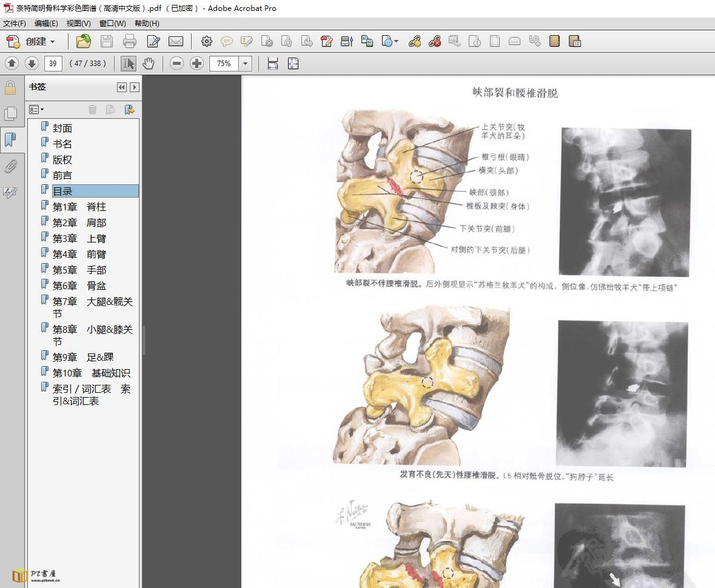Click the delete bookmark trash icon

point(93,109)
